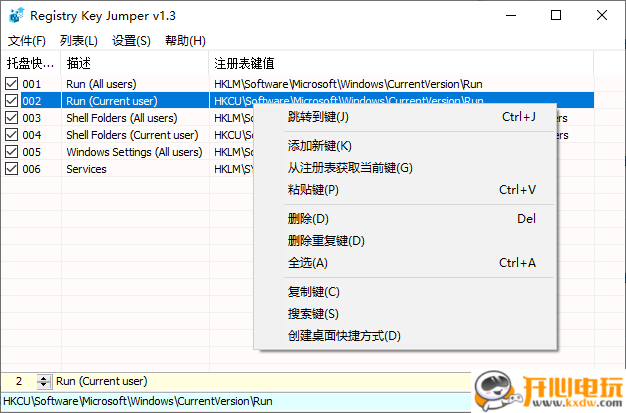Click the Registry Key Jumper app icon

pos(16,15)
